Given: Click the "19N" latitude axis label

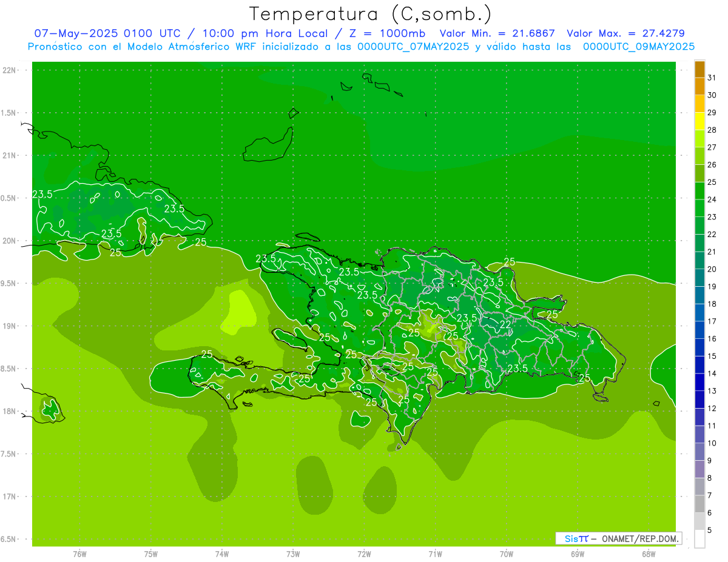Looking at the screenshot, I should click(9, 326).
